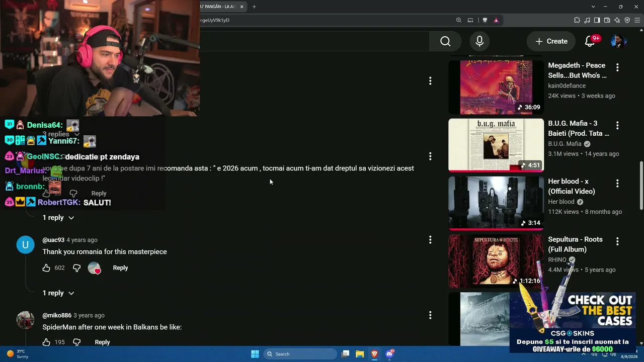Open the browser tab search chevron
The width and height of the screenshot is (644, 362).
tap(593, 7)
